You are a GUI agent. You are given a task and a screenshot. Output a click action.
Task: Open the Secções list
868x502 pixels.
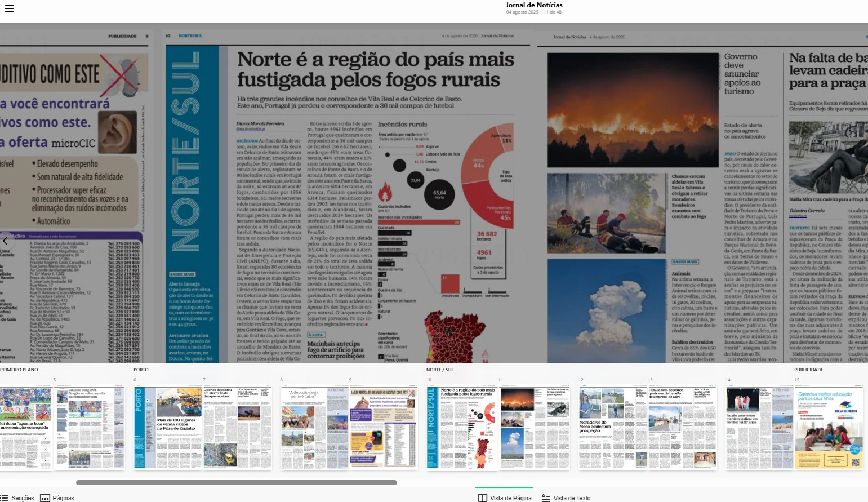click(x=17, y=498)
